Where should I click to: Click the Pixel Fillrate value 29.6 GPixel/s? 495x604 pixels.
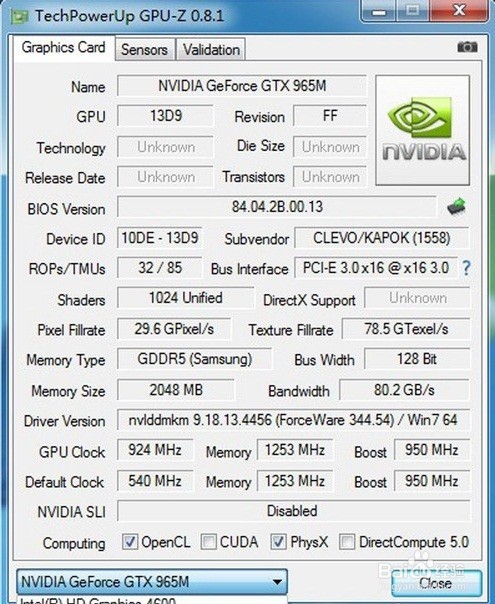tap(174, 329)
